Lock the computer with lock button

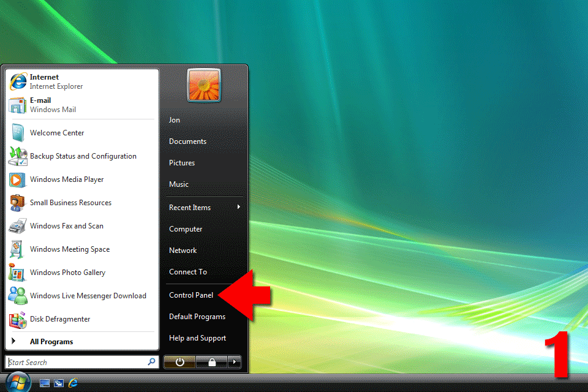point(211,362)
